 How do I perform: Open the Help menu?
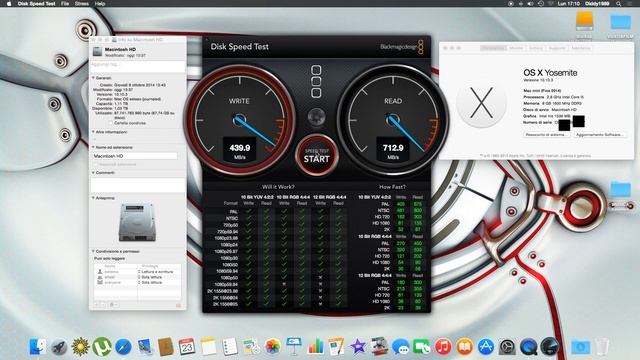click(100, 4)
